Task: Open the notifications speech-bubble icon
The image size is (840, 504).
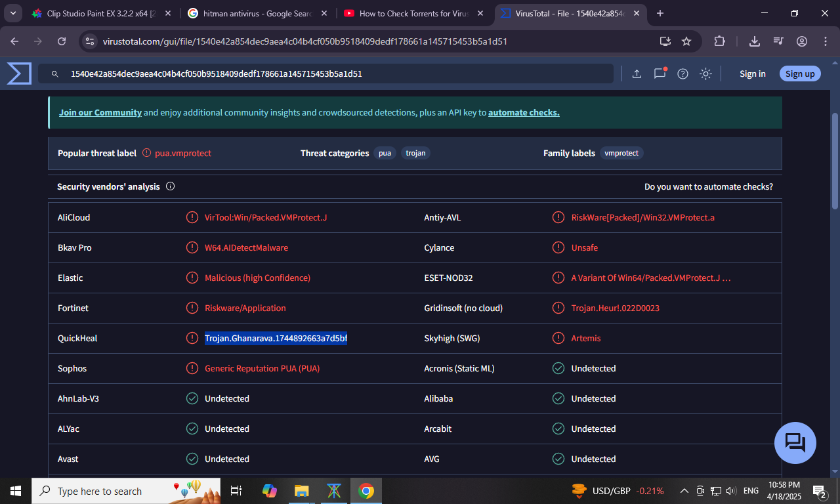Action: pos(660,73)
